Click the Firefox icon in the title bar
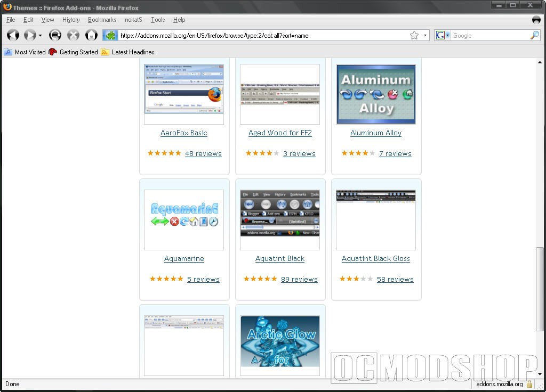Screen dimensions: 546x392 point(7,7)
